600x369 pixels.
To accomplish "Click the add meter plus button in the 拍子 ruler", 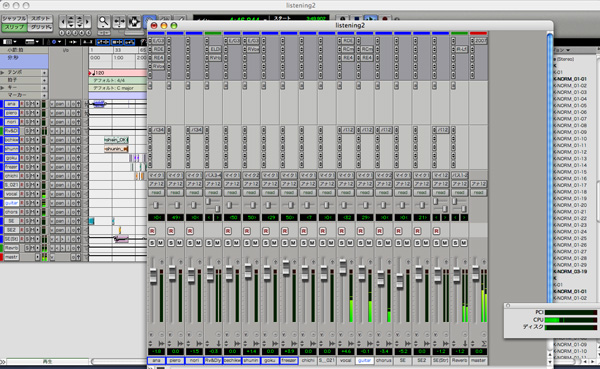I will point(44,80).
